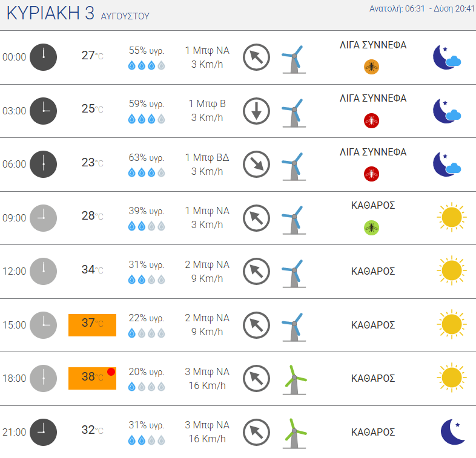Click the moon and cloud icon at 00:00
Screen dimensions: 476x458
coord(447,57)
